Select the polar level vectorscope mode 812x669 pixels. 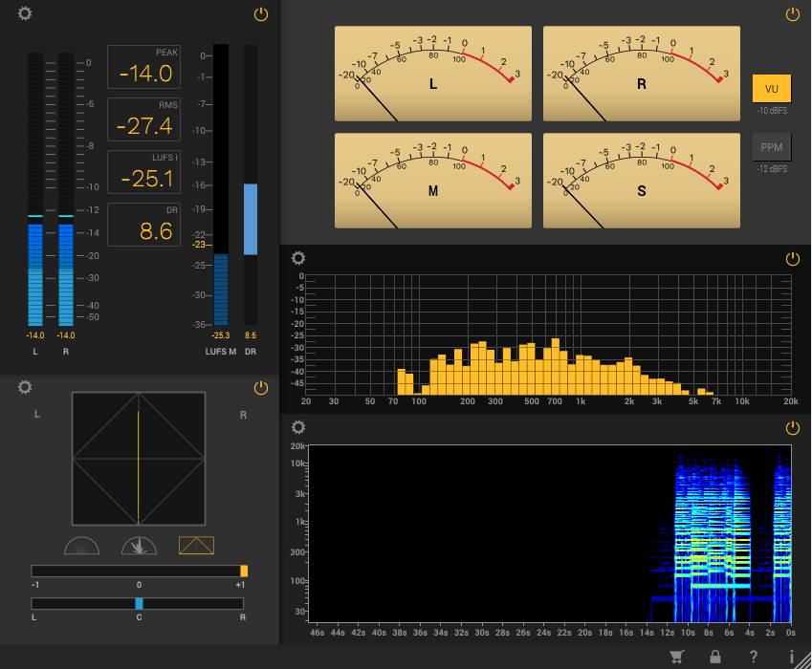coord(139,546)
